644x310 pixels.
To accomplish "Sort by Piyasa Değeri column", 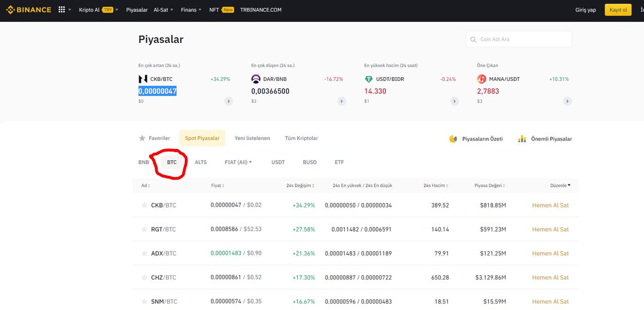I will (490, 186).
